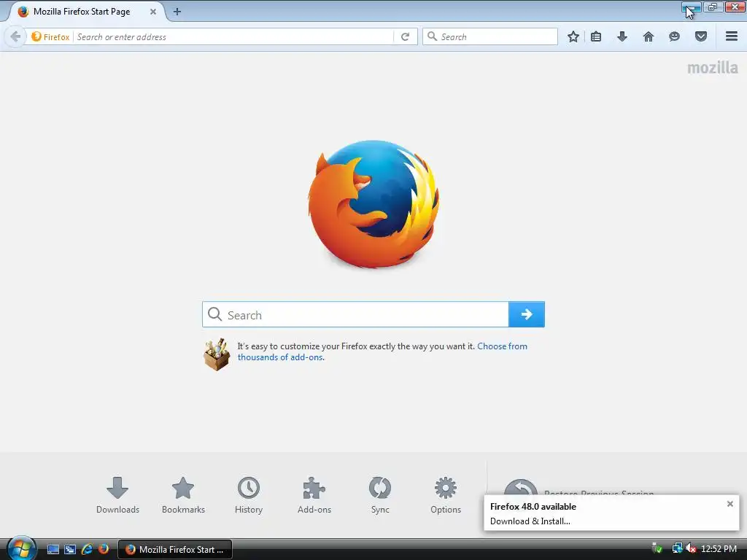Click Switch between windows quick launch icon
Screen dimensions: 747x560
point(70,550)
